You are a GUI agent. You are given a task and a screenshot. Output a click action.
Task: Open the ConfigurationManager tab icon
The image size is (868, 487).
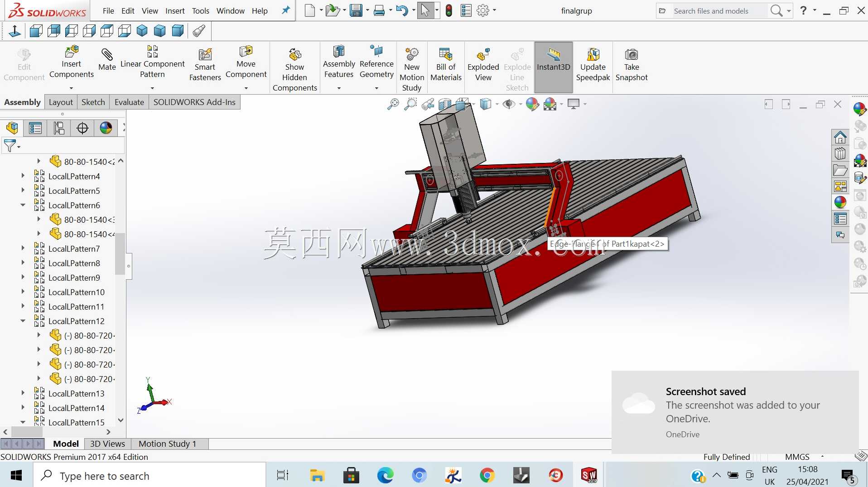[59, 128]
